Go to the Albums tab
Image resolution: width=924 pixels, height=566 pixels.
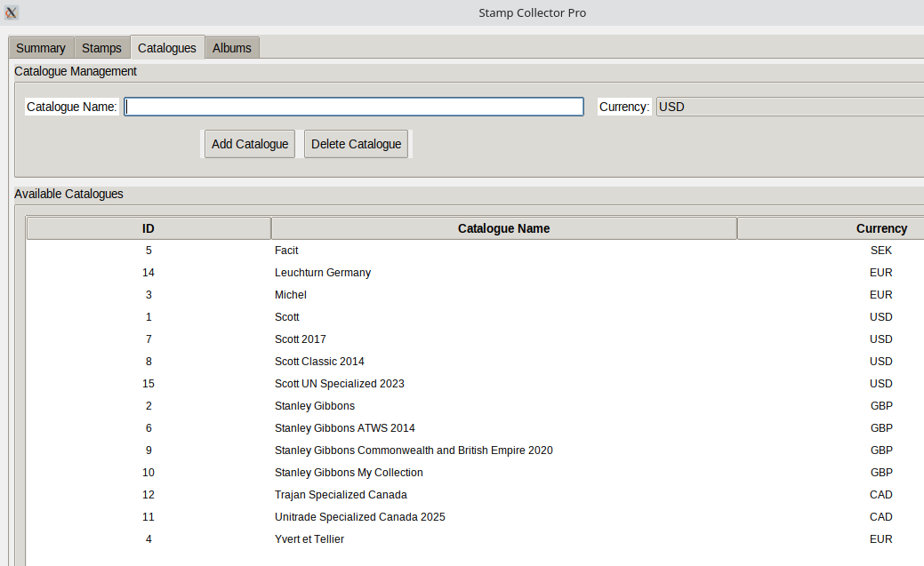tap(232, 48)
